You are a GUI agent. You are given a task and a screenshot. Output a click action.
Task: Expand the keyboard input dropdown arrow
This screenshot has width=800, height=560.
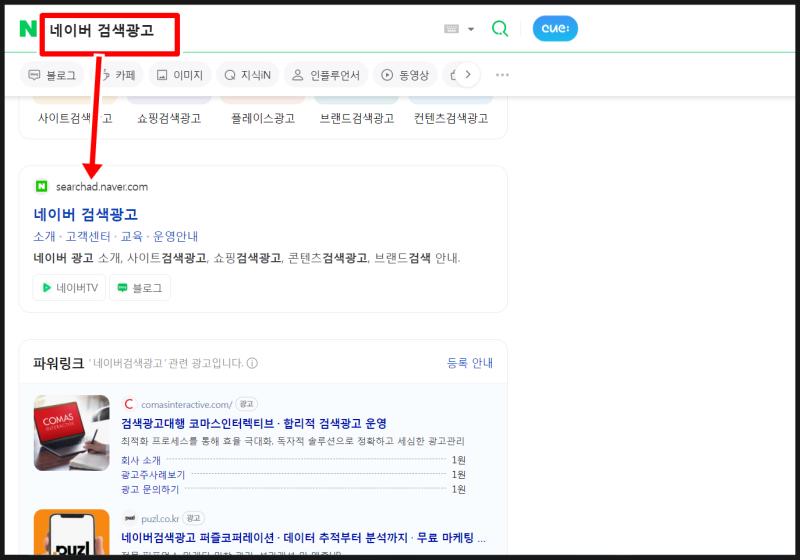[x=471, y=29]
